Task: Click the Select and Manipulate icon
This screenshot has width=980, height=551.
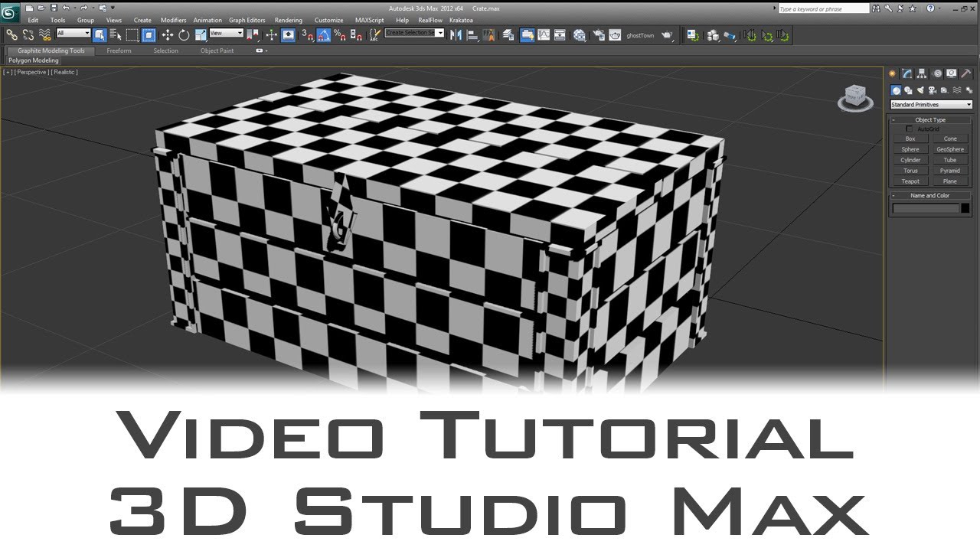Action: click(x=272, y=34)
